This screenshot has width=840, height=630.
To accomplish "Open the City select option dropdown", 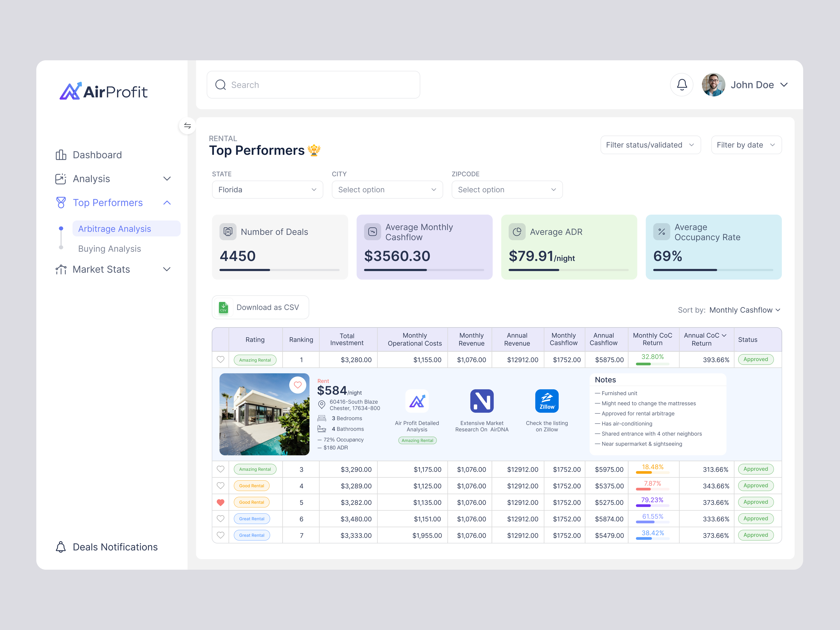I will [387, 190].
